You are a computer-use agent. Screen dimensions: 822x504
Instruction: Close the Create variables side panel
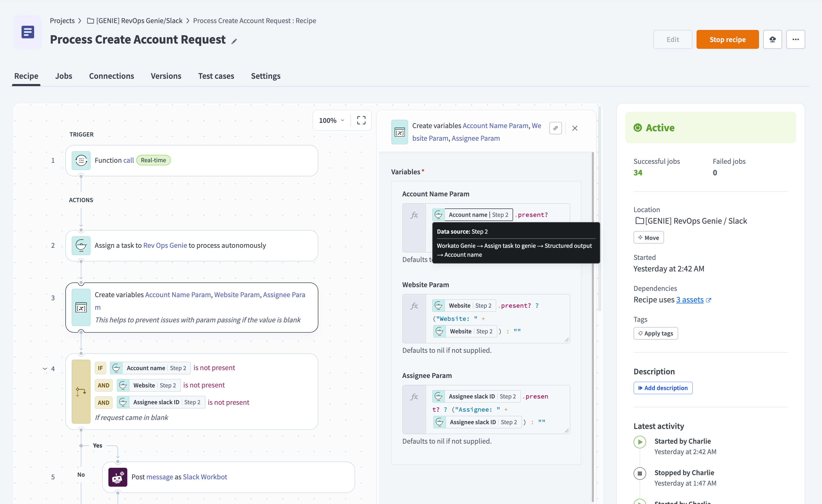coord(575,128)
